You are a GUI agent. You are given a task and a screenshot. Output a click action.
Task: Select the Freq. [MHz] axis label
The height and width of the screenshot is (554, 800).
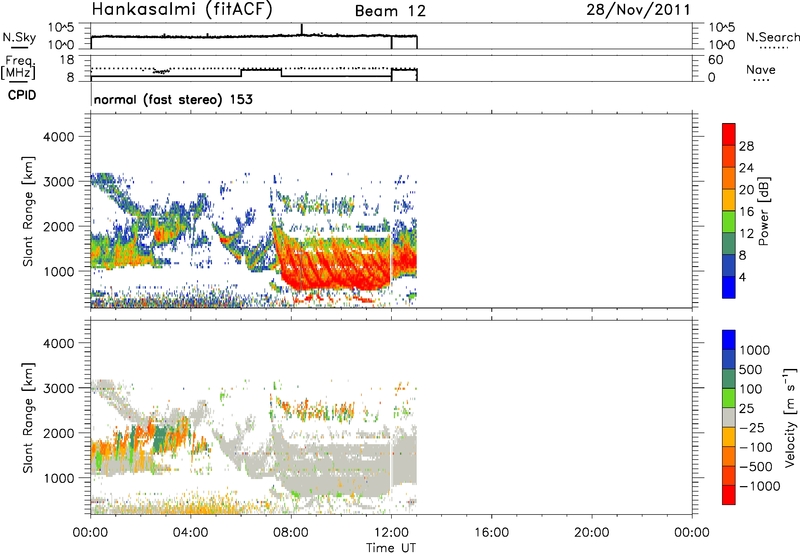pyautogui.click(x=18, y=67)
